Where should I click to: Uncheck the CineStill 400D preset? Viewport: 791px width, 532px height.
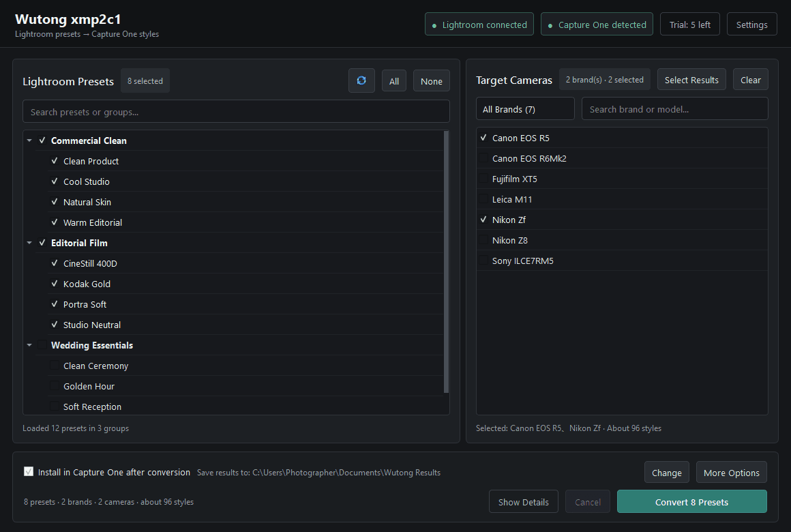[x=55, y=263]
